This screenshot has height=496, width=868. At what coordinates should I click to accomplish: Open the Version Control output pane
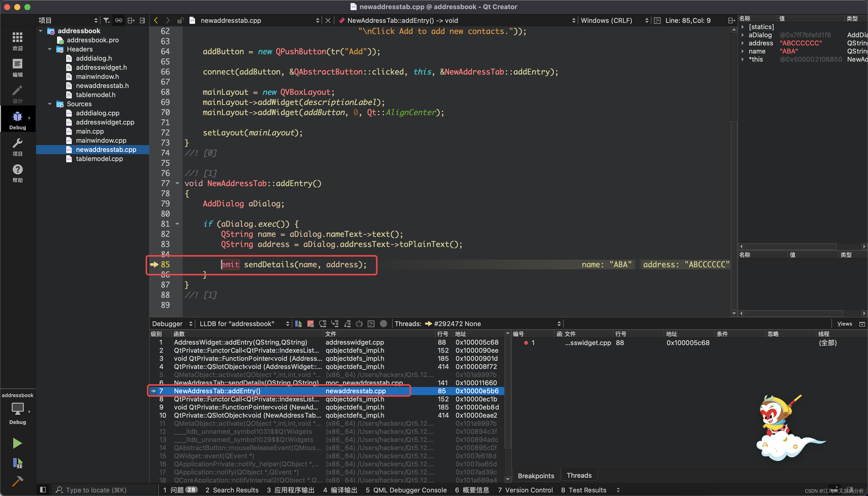[525, 489]
